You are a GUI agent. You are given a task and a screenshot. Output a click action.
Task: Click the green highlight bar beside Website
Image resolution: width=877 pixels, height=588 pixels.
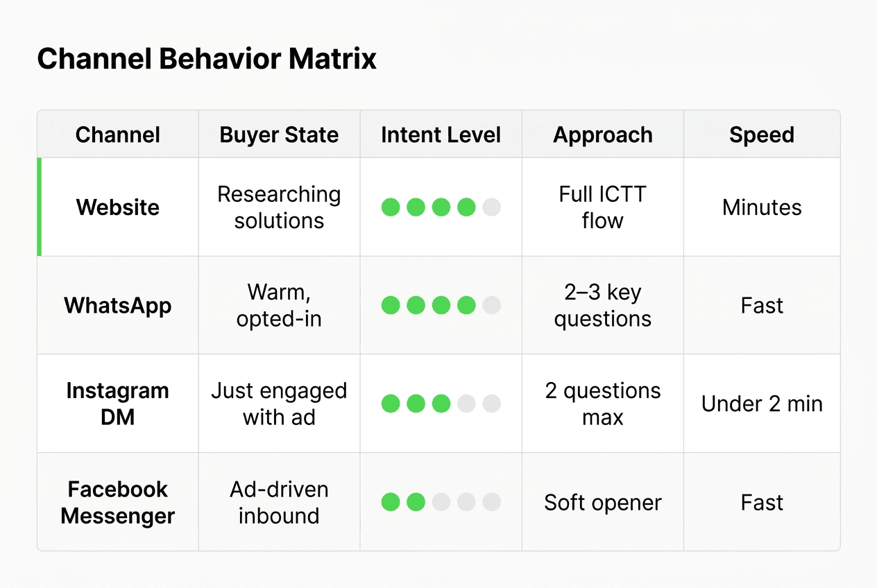[x=40, y=207]
